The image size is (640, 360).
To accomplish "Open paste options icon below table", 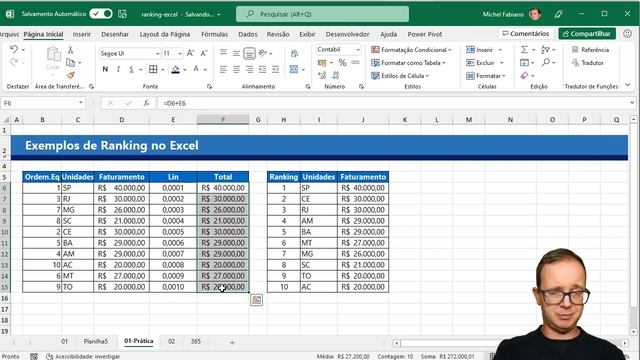I will click(x=256, y=300).
